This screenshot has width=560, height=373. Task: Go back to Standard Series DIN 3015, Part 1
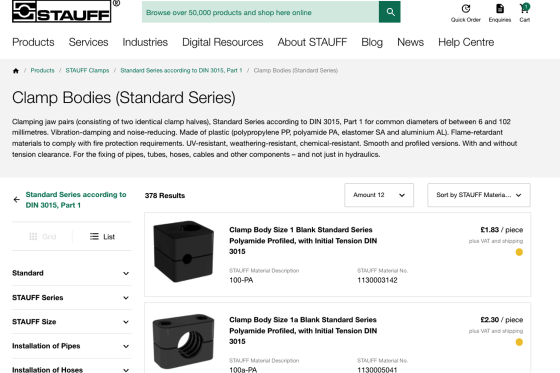click(76, 200)
